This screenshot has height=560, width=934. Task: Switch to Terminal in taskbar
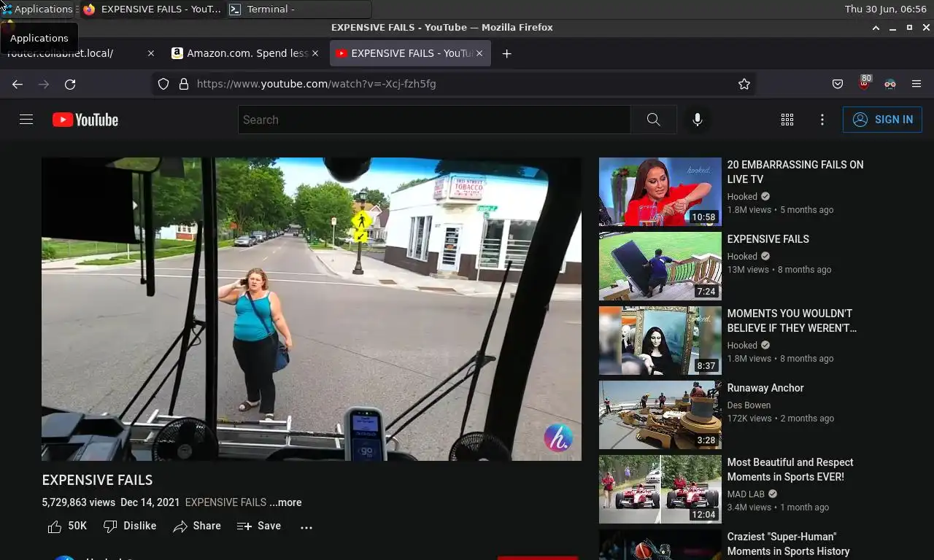[x=299, y=9]
